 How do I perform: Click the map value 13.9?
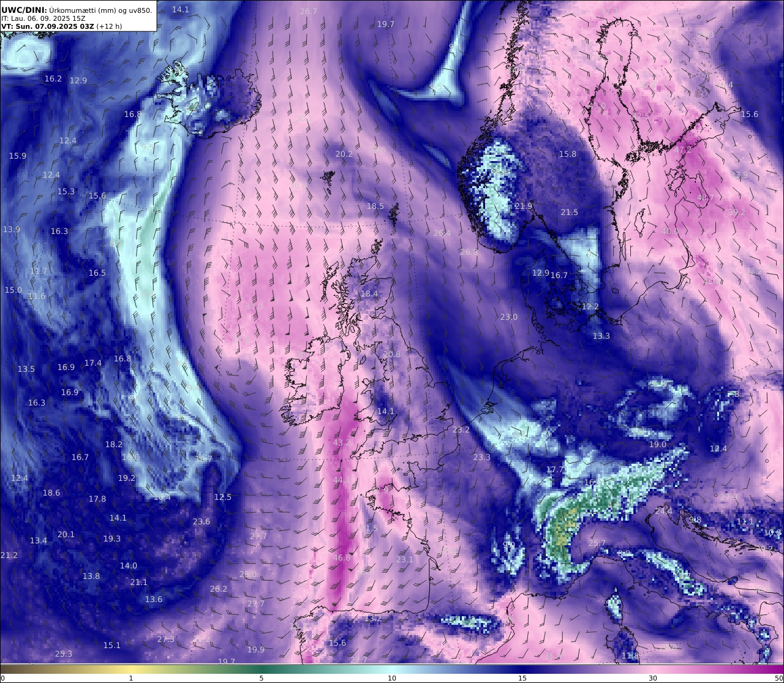coord(12,230)
